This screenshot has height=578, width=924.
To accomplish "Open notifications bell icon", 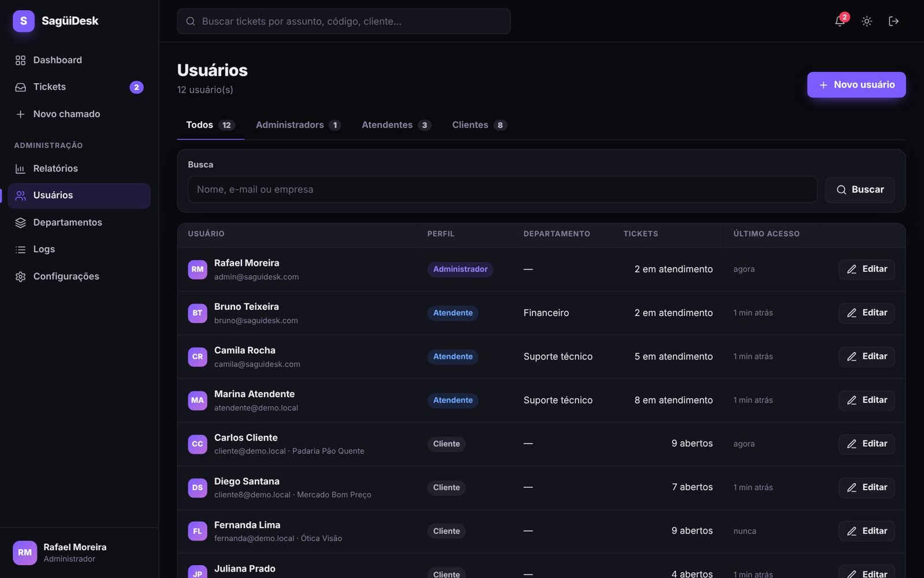I will [840, 21].
